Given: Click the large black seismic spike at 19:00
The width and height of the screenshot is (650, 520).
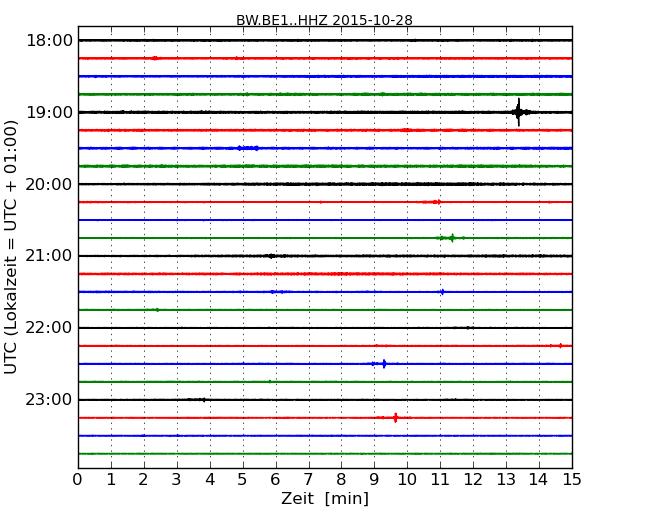Looking at the screenshot, I should coord(519,112).
